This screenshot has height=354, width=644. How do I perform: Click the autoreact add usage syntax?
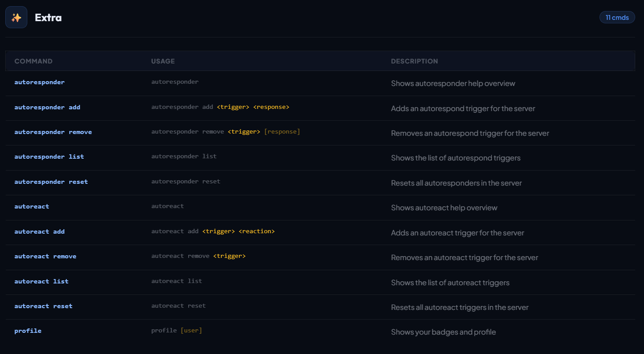[213, 231]
